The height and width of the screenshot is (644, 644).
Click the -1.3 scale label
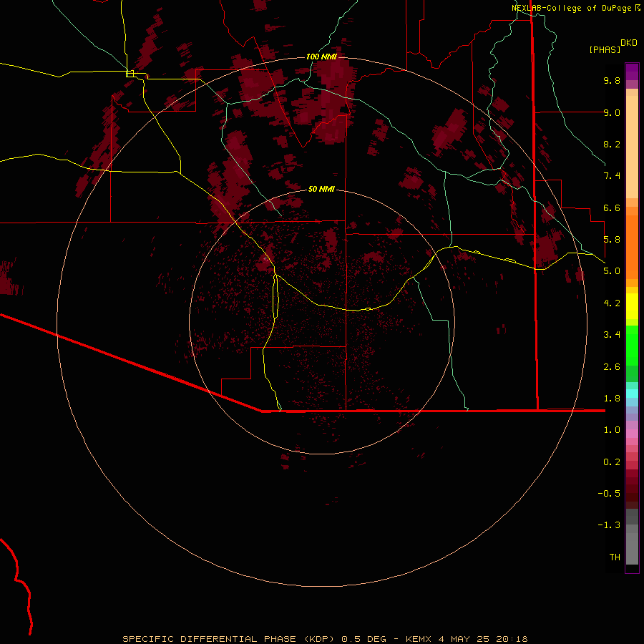[609, 525]
